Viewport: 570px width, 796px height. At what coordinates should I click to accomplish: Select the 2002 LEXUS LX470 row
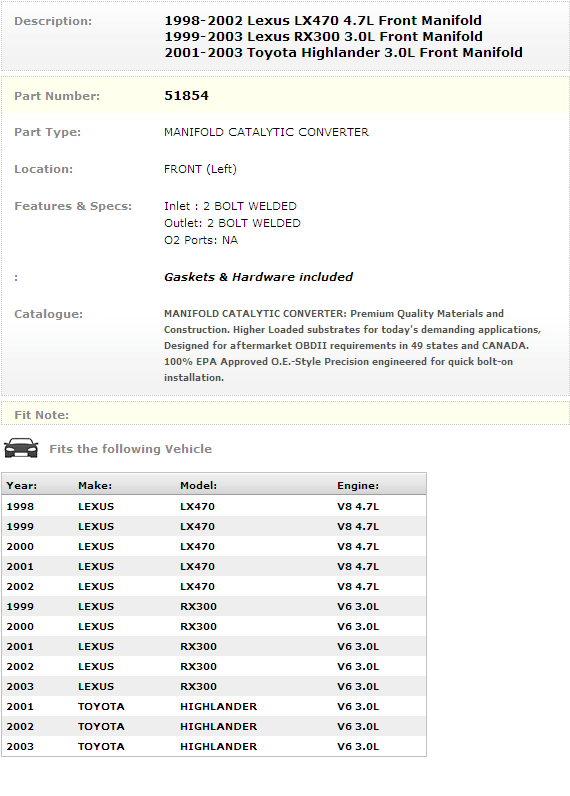[x=214, y=586]
